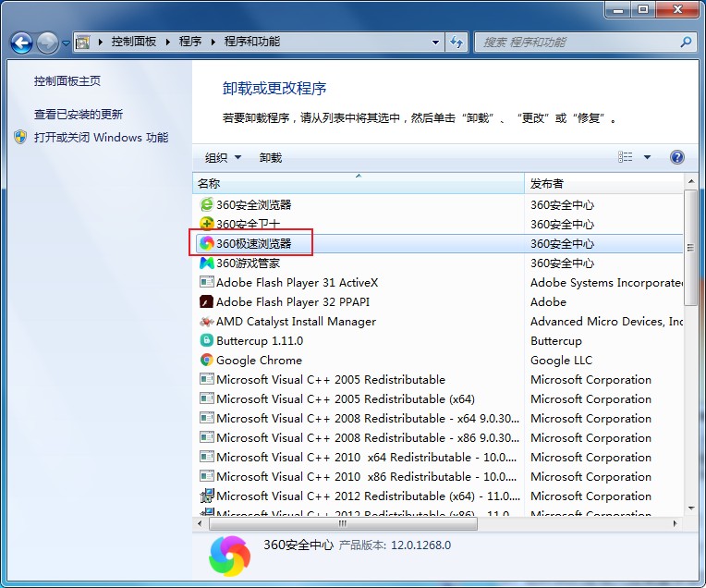Click icon of Visual C++ 2005 Redistributable (x64)
Screen dimensions: 706x588
tap(206, 398)
